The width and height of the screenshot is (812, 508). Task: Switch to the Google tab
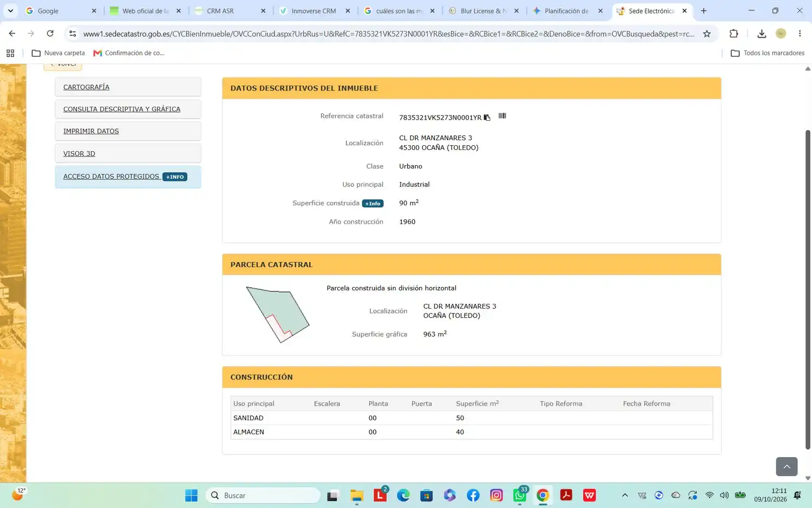[x=61, y=11]
